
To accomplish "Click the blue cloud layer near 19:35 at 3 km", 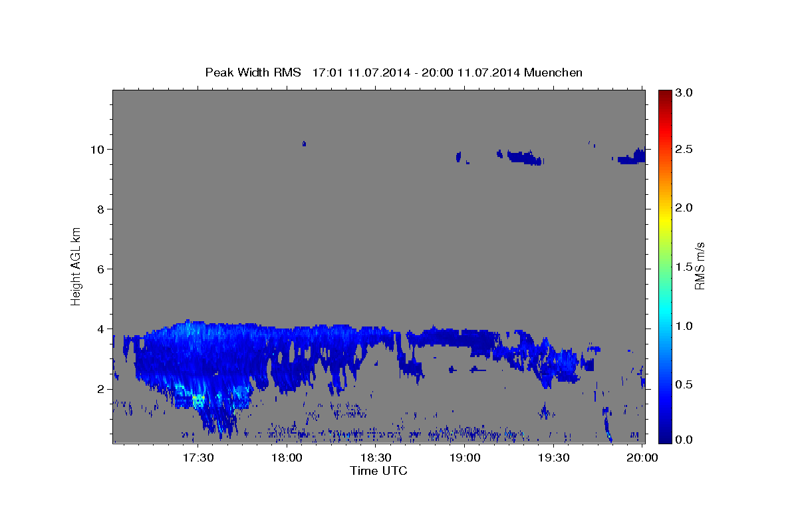I will [567, 364].
